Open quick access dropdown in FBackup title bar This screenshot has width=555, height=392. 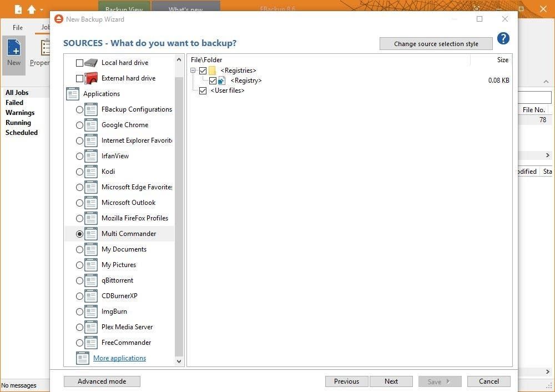(x=42, y=10)
